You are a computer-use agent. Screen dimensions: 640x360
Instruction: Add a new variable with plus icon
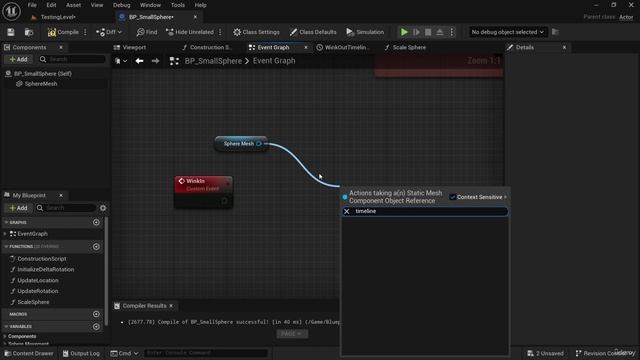(x=96, y=327)
